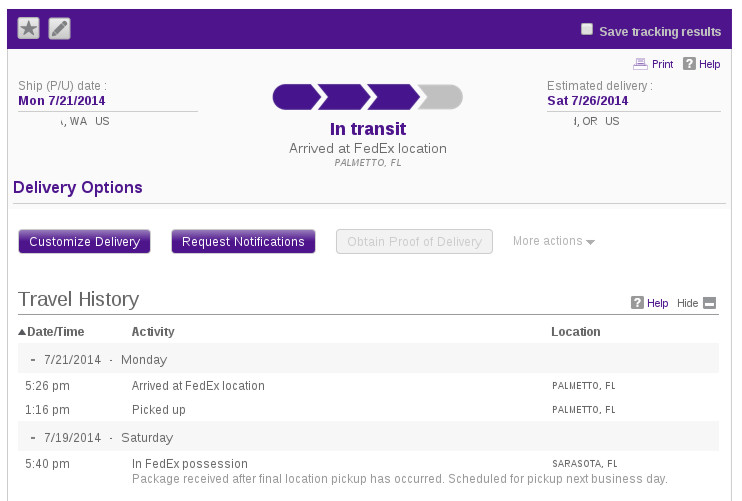Collapse the 7/19/2014 Saturday group
This screenshot has height=501, width=742.
click(x=33, y=437)
